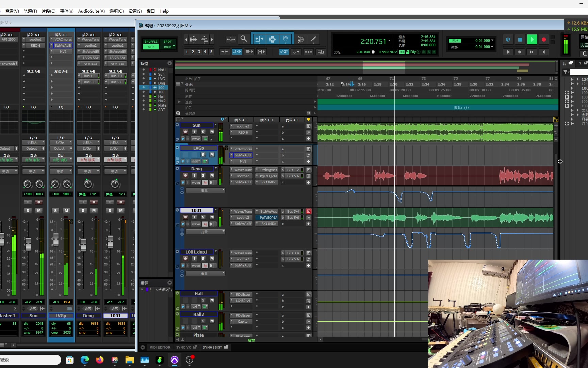Choose the Pencil tool
This screenshot has height=368, width=588.
tap(313, 39)
